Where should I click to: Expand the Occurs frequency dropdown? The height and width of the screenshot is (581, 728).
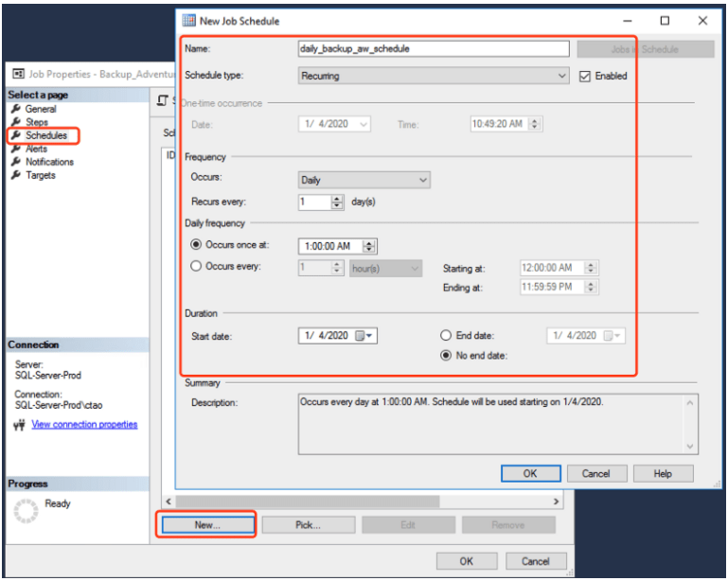364,179
